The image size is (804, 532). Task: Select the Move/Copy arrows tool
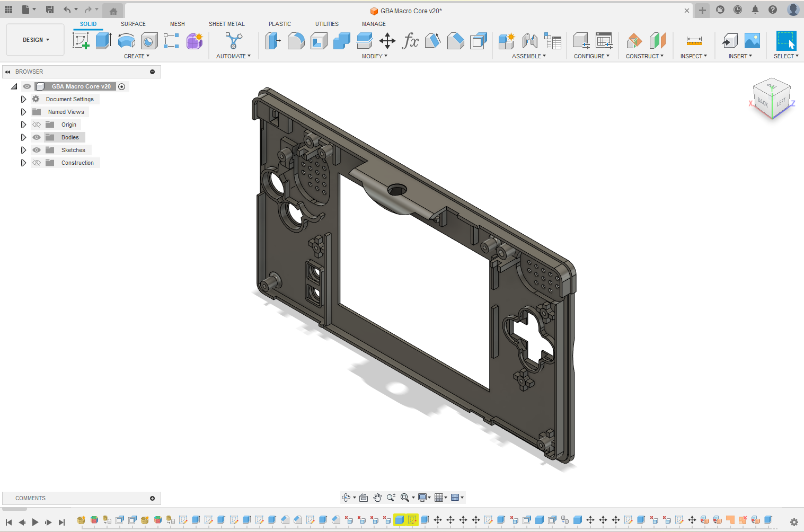coord(387,41)
